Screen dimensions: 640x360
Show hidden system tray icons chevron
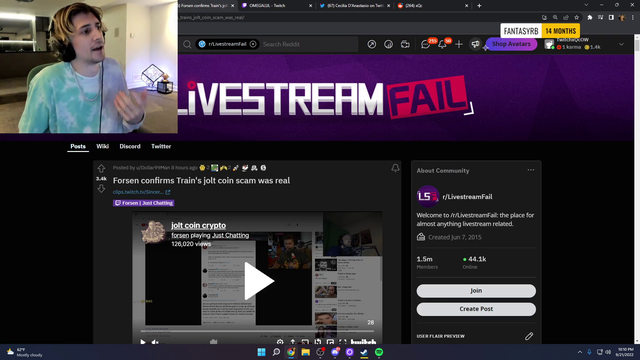[580, 352]
